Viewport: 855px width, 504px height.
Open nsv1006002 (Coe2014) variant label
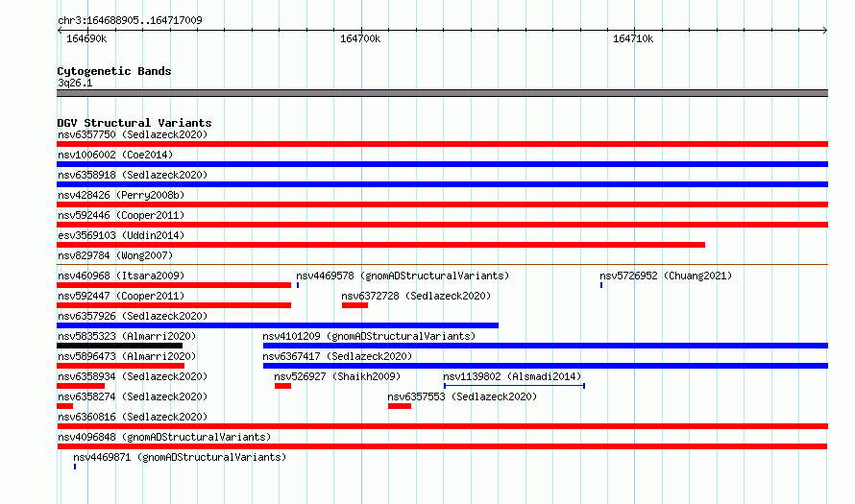pyautogui.click(x=115, y=155)
